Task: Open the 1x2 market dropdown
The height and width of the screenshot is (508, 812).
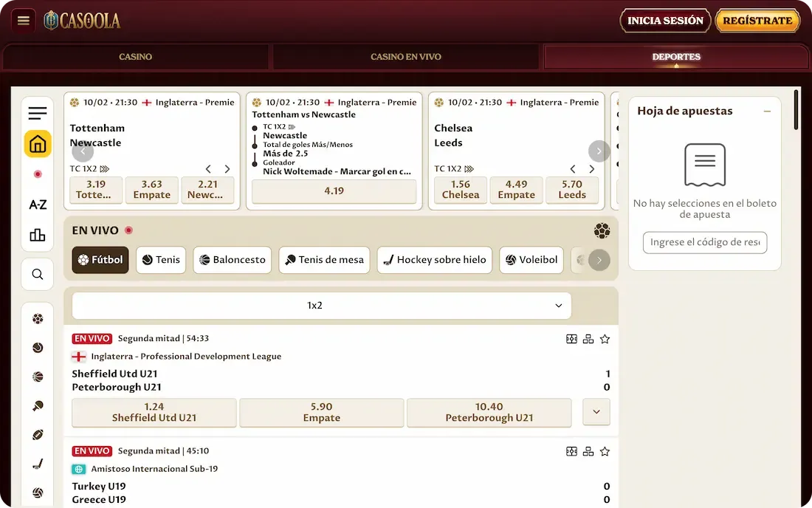Action: (322, 306)
